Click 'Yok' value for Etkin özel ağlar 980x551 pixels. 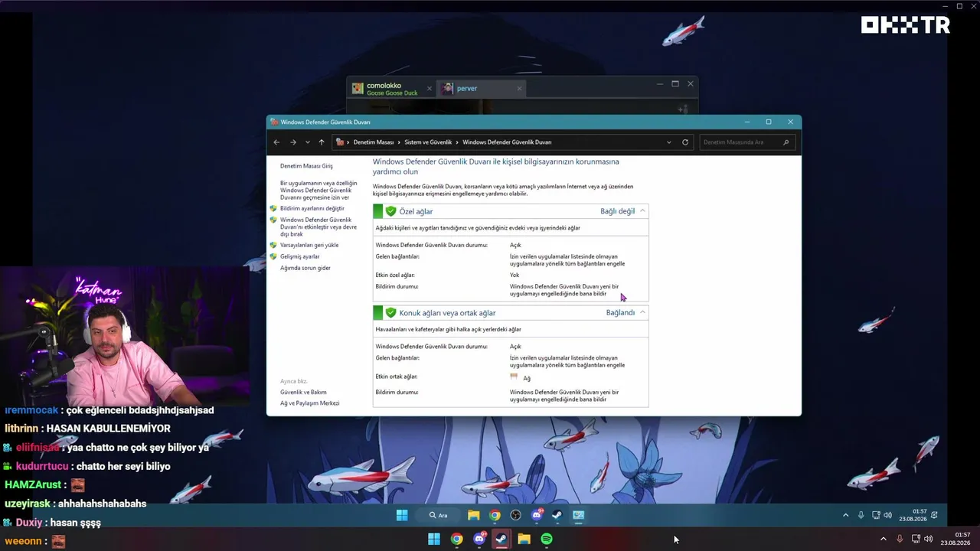pyautogui.click(x=514, y=275)
